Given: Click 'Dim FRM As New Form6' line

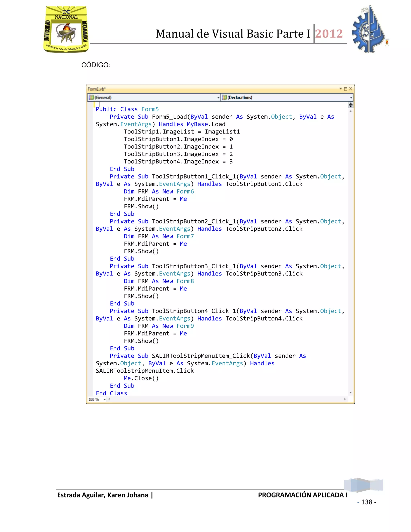Looking at the screenshot, I should 159,192.
